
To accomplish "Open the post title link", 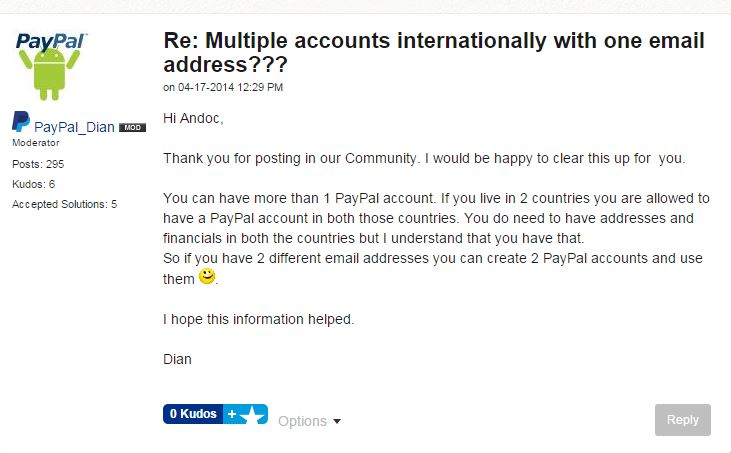I will point(433,53).
